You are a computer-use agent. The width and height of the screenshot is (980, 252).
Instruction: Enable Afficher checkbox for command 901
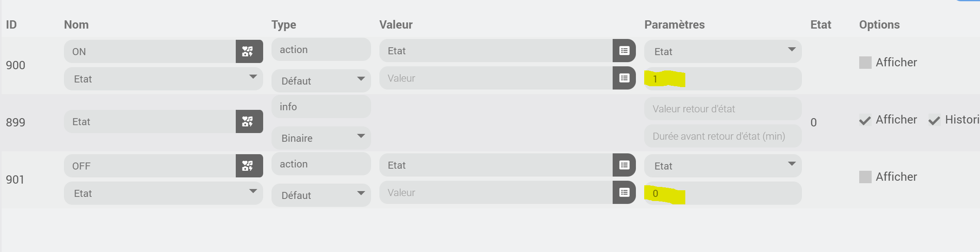[x=865, y=177]
